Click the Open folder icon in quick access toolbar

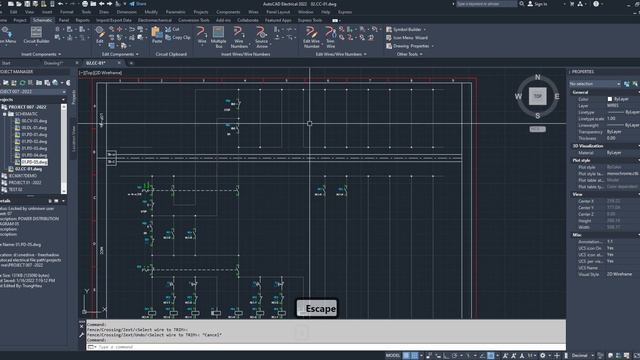point(19,4)
